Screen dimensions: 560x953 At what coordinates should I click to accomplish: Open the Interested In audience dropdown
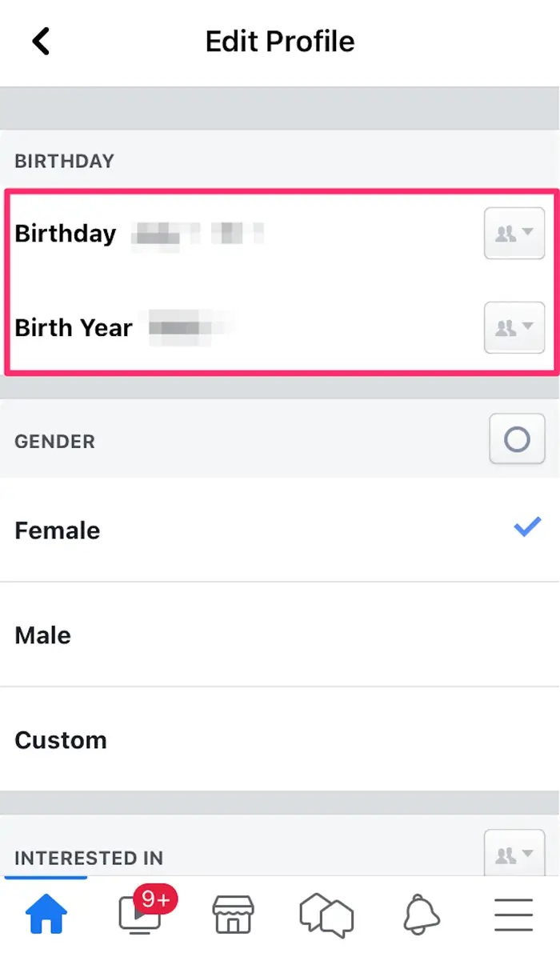[514, 852]
